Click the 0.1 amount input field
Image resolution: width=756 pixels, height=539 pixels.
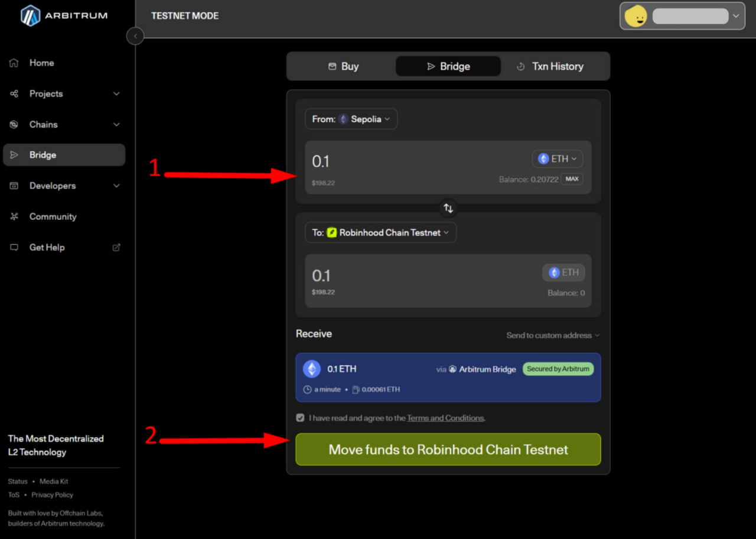coord(413,161)
